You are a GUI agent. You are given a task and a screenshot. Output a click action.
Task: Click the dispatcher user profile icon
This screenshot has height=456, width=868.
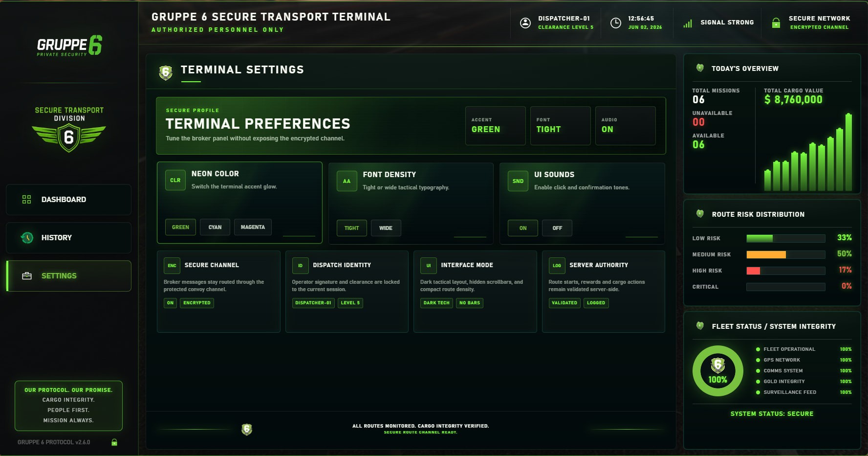[525, 23]
